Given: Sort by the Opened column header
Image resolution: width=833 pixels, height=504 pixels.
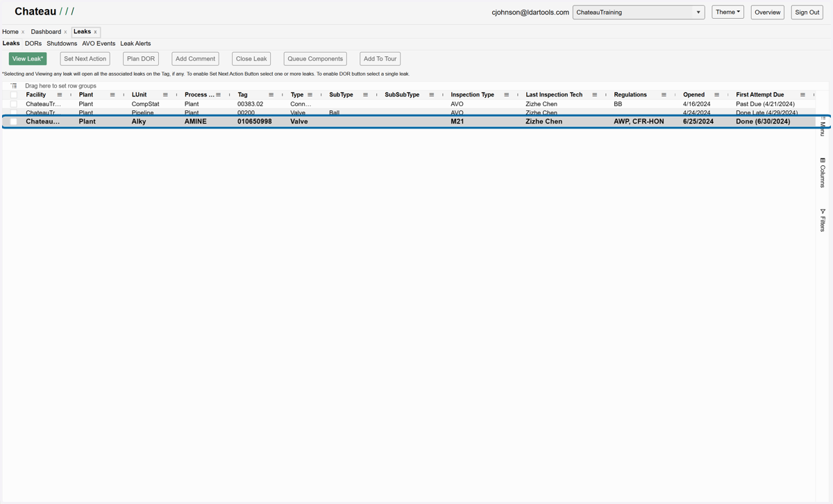Looking at the screenshot, I should pyautogui.click(x=693, y=95).
